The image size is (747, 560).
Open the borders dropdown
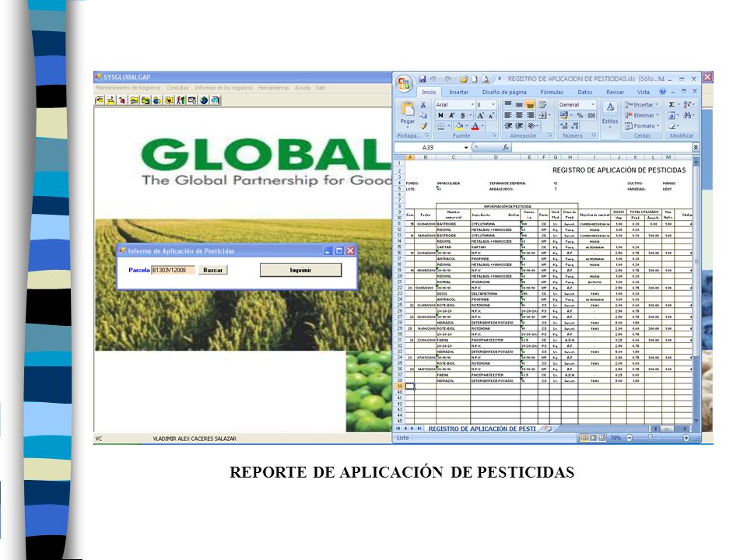[x=449, y=126]
